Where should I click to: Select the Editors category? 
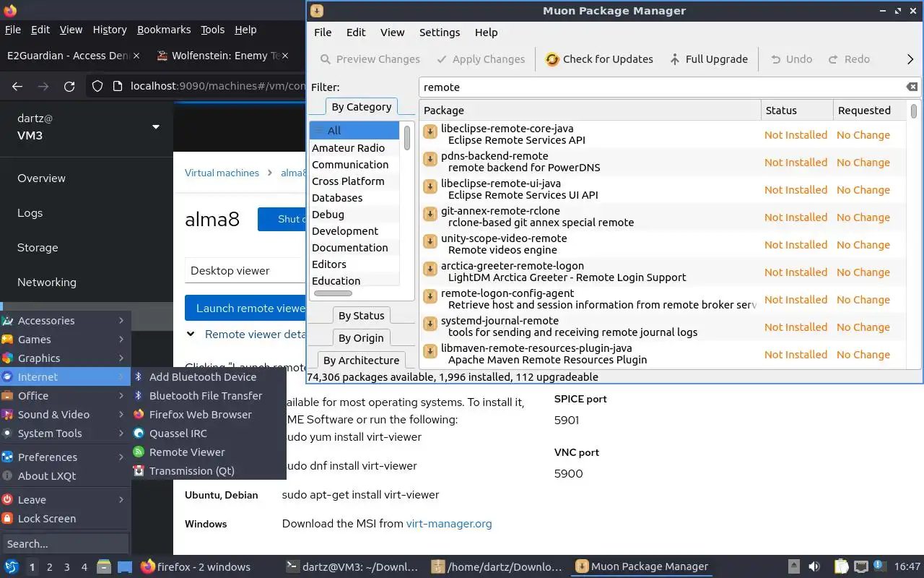[354, 264]
